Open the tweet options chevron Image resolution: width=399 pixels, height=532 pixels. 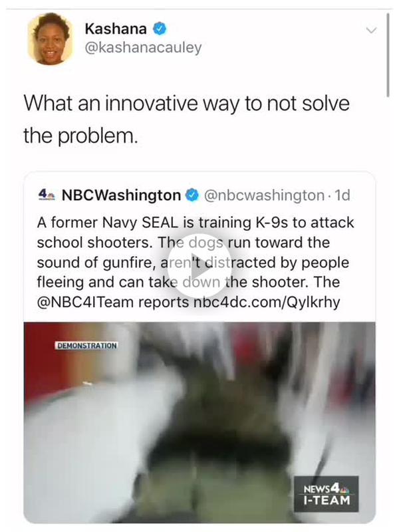click(372, 30)
